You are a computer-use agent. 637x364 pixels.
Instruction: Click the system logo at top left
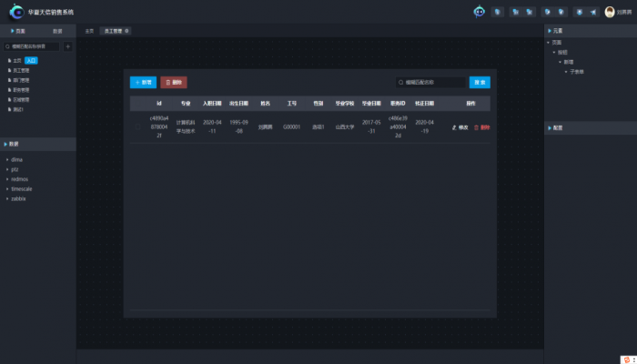[x=15, y=12]
